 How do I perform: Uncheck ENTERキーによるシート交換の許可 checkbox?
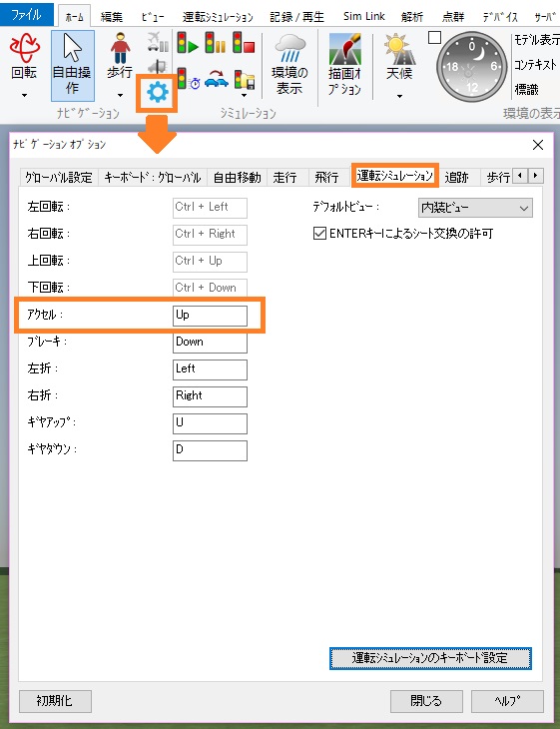[319, 233]
